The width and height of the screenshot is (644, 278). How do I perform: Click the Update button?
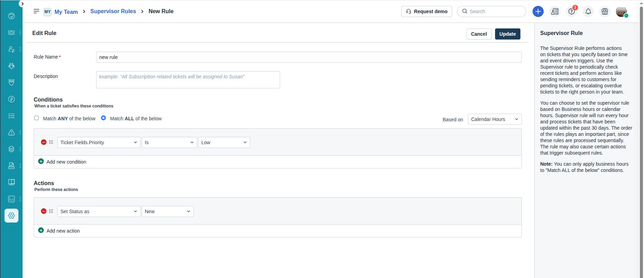pyautogui.click(x=507, y=34)
